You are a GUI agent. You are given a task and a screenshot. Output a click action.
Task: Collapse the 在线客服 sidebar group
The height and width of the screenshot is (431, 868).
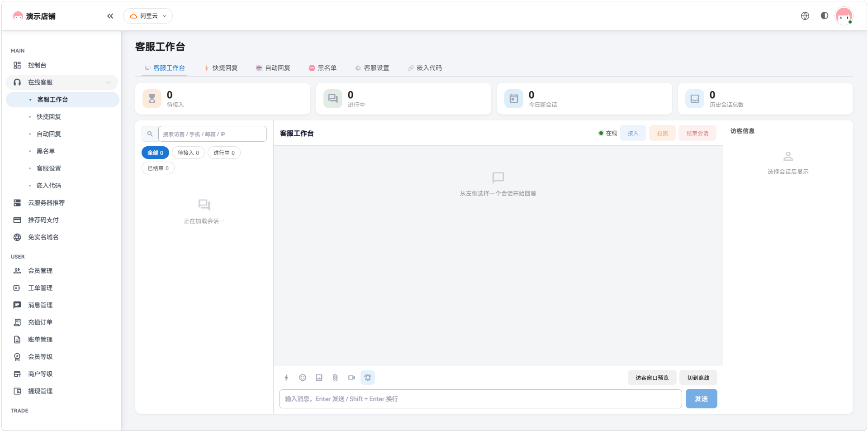pyautogui.click(x=62, y=82)
